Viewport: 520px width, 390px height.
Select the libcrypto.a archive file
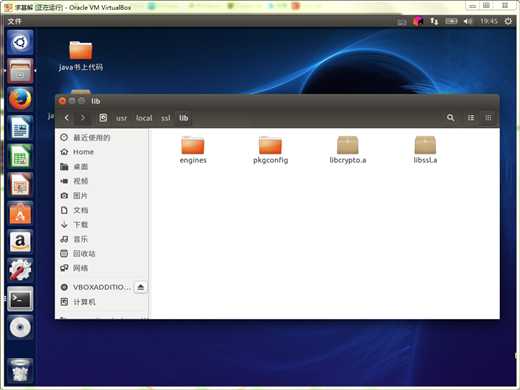coord(348,150)
